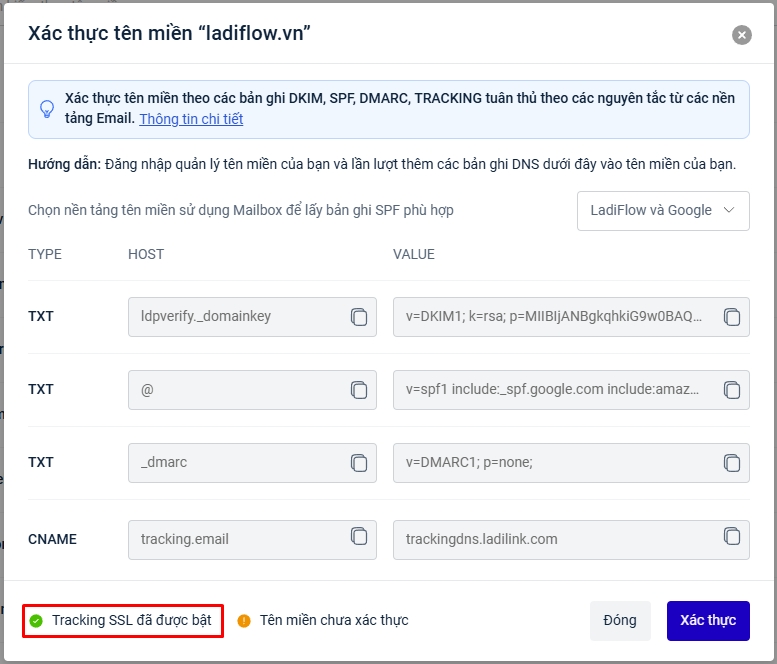The width and height of the screenshot is (777, 664).
Task: Click the Đóng button
Action: 620,620
